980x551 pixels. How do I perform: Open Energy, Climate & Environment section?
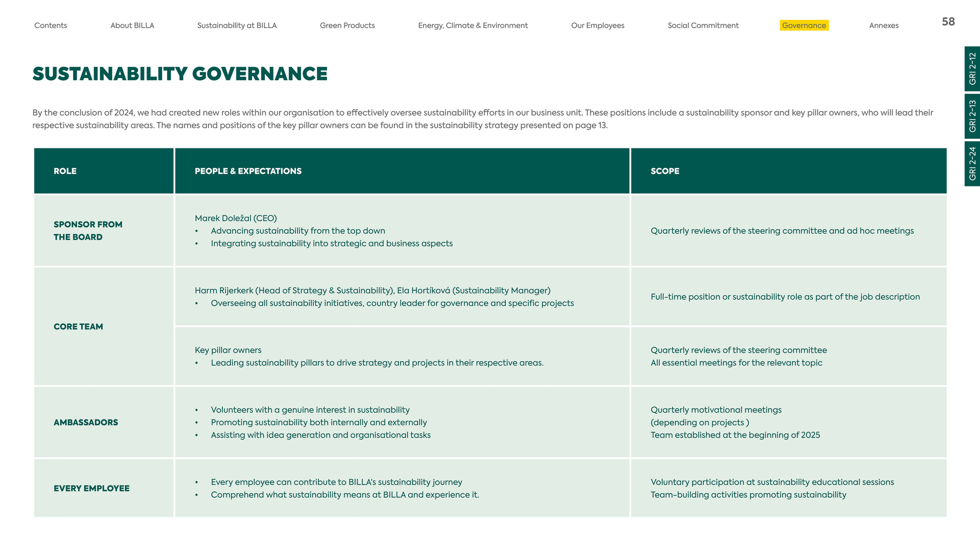tap(473, 26)
